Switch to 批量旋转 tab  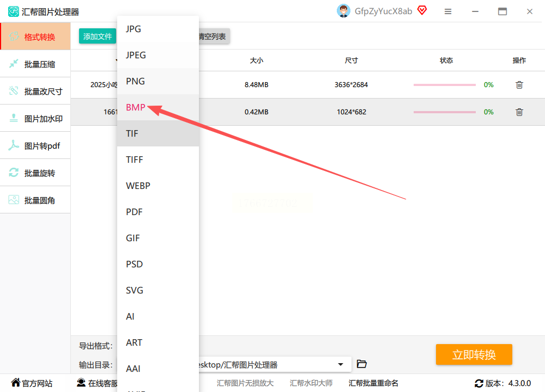[35, 173]
